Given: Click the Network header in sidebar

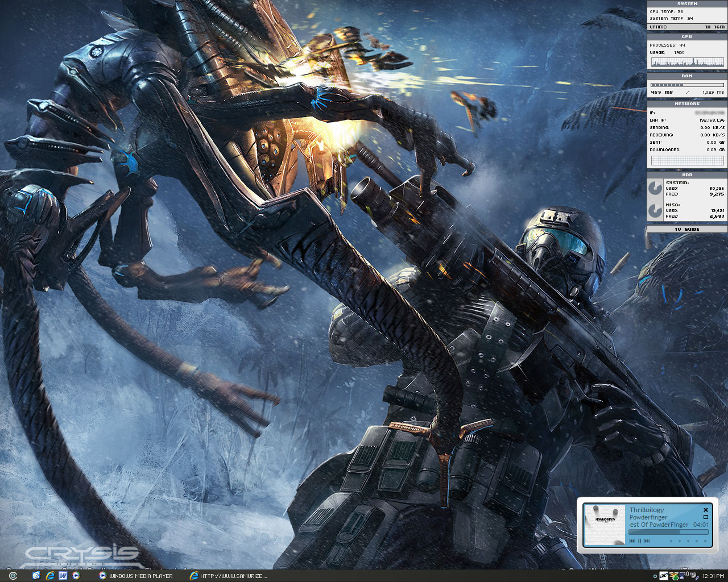Looking at the screenshot, I should [x=687, y=104].
